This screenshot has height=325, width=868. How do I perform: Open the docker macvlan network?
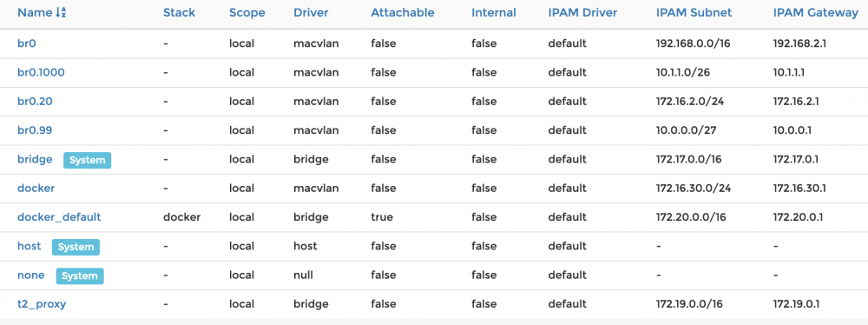[36, 188]
